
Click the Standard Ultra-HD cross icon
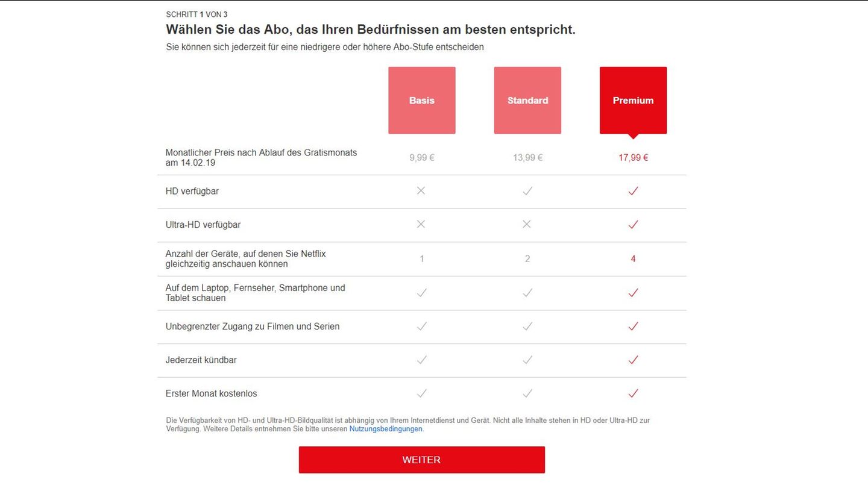(x=527, y=224)
